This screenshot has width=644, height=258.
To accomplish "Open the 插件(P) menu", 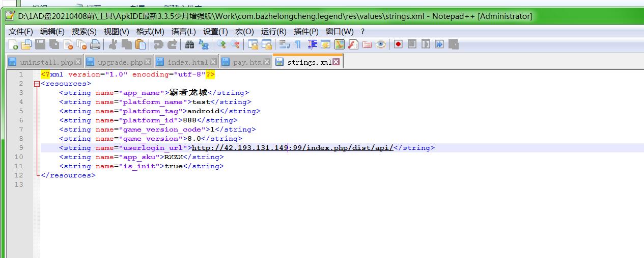I will click(x=306, y=32).
